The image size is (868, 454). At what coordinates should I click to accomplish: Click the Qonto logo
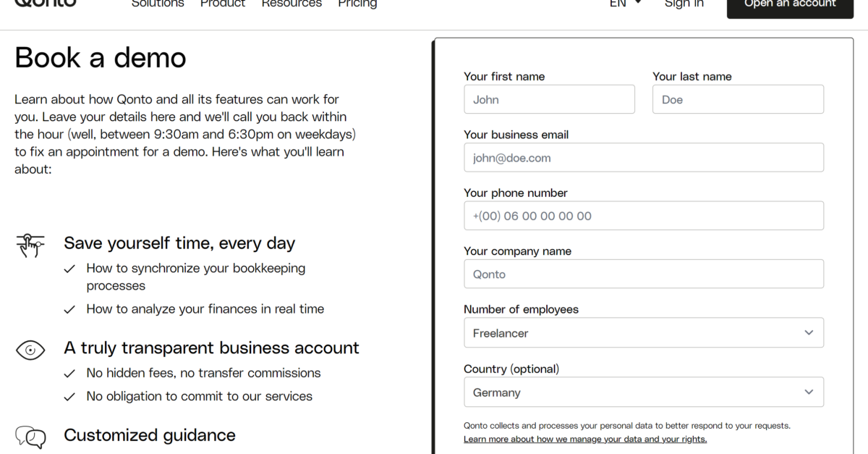pyautogui.click(x=45, y=3)
